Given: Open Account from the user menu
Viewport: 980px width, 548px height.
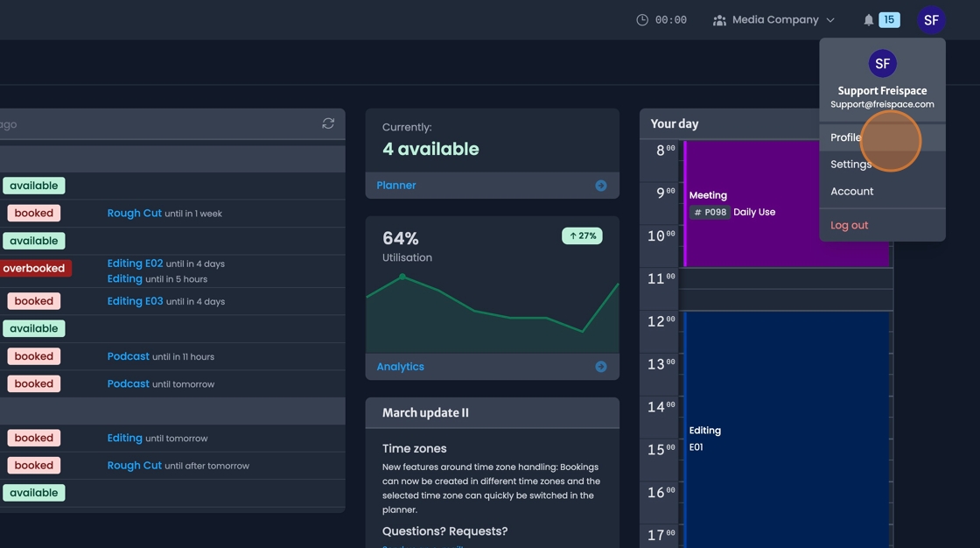Looking at the screenshot, I should point(851,192).
